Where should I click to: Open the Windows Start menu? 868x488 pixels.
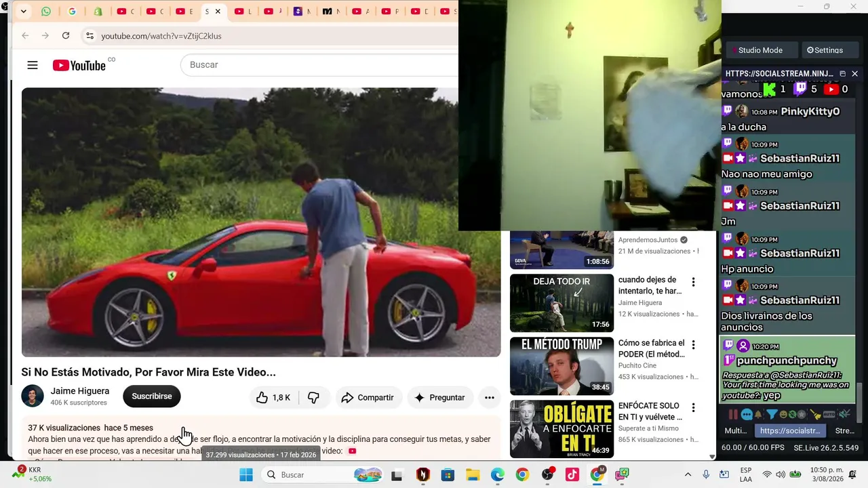(x=245, y=474)
